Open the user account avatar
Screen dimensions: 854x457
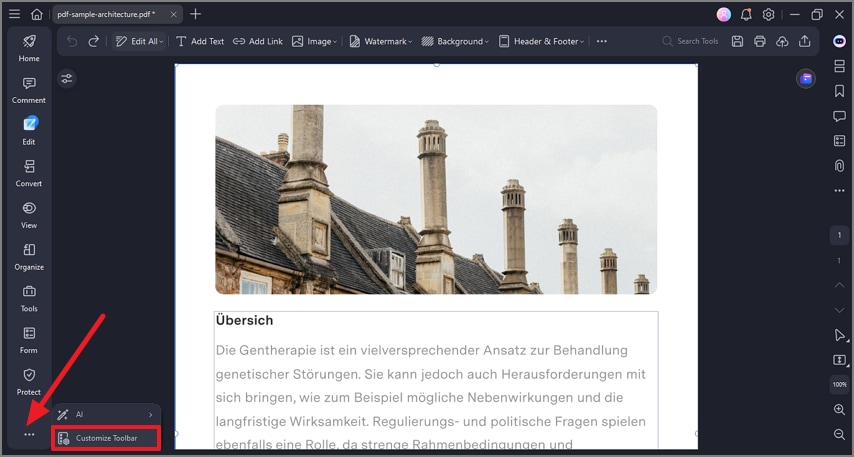pyautogui.click(x=723, y=15)
